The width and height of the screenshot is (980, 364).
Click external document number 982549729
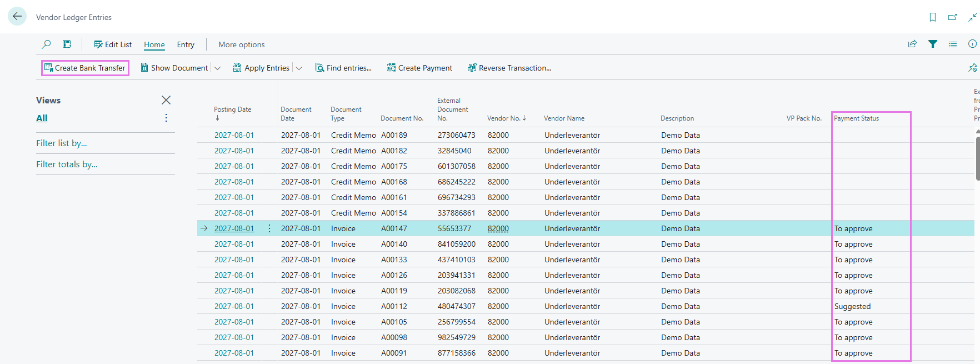click(457, 337)
